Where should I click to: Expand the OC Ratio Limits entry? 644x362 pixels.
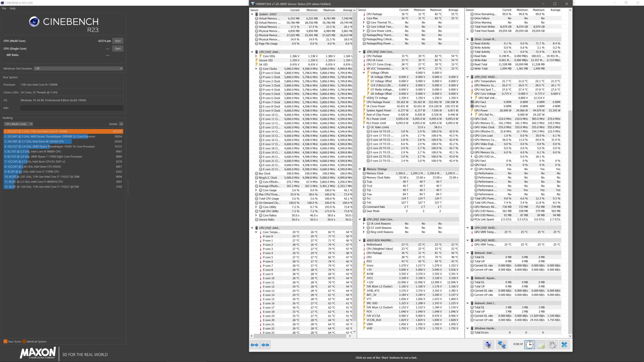pyautogui.click(x=364, y=127)
